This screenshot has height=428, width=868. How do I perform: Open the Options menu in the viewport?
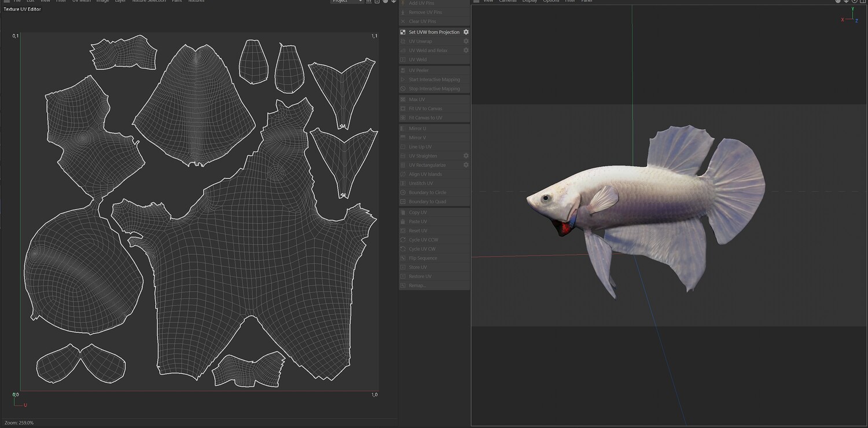pyautogui.click(x=551, y=1)
